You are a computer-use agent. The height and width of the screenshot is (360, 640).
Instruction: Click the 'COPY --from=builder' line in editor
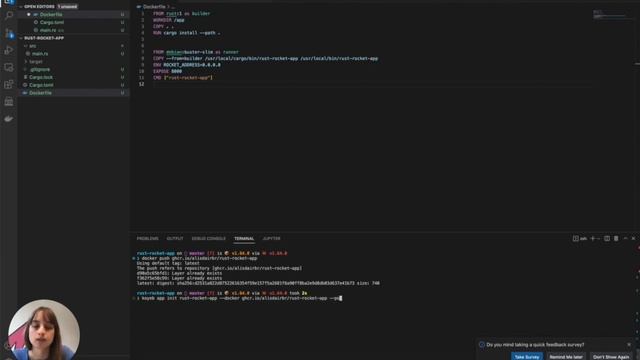pyautogui.click(x=265, y=58)
